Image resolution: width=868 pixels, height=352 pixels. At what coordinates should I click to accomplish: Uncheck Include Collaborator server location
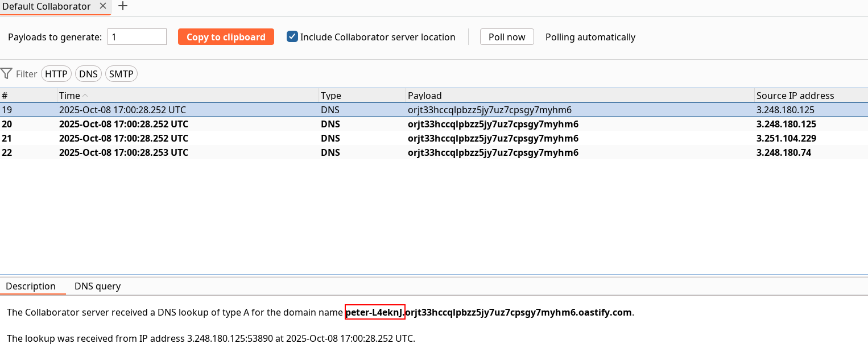point(292,37)
